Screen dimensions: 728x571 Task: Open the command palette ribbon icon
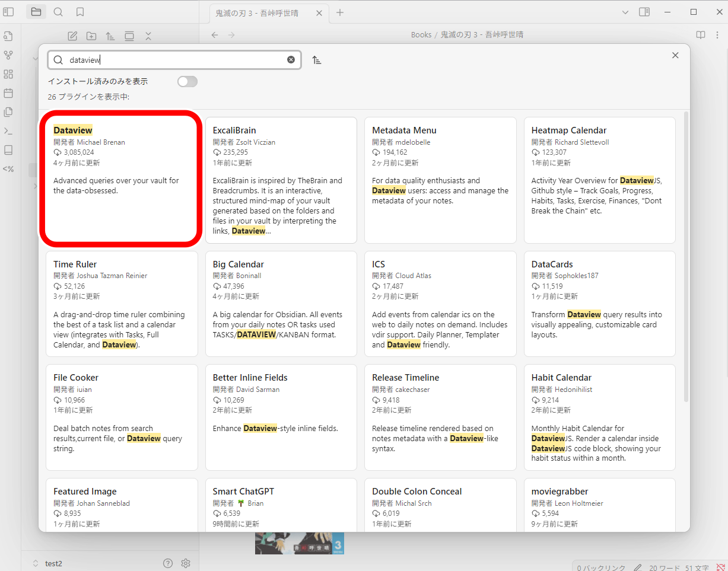click(8, 131)
